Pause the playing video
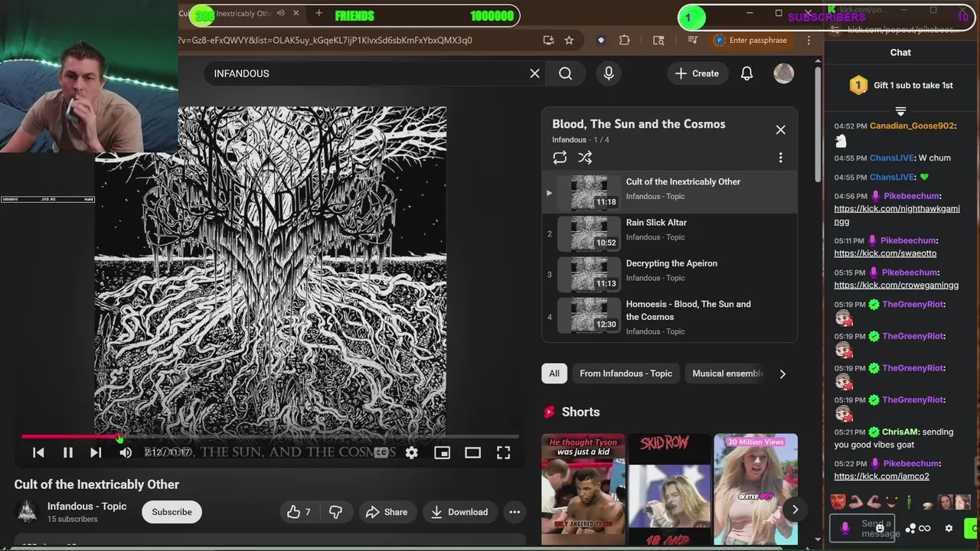 [x=67, y=453]
